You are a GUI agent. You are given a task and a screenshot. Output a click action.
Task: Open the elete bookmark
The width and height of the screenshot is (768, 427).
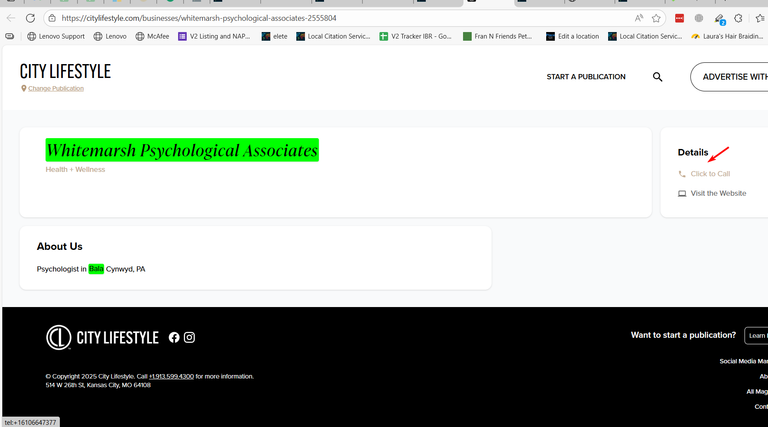click(x=275, y=36)
